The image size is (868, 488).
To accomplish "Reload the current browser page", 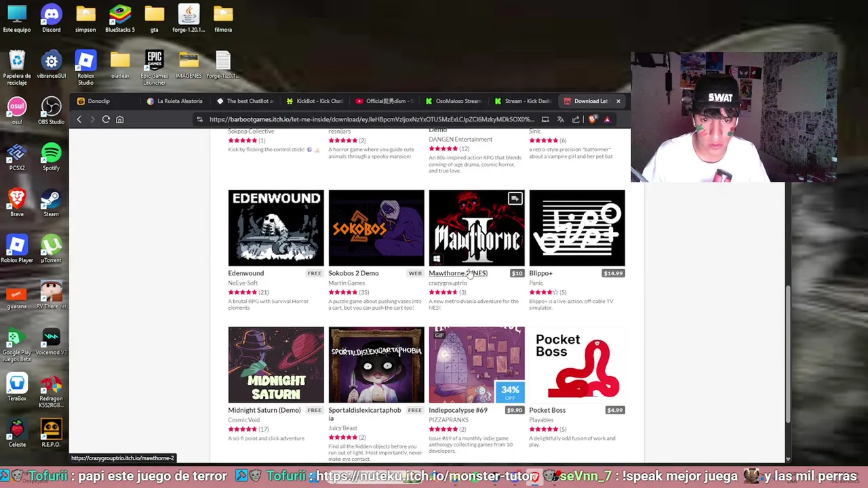I will pos(106,119).
